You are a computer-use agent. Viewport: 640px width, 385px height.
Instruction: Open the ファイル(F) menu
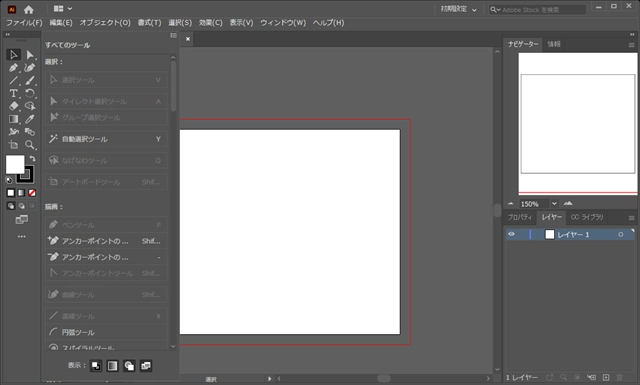tap(24, 23)
